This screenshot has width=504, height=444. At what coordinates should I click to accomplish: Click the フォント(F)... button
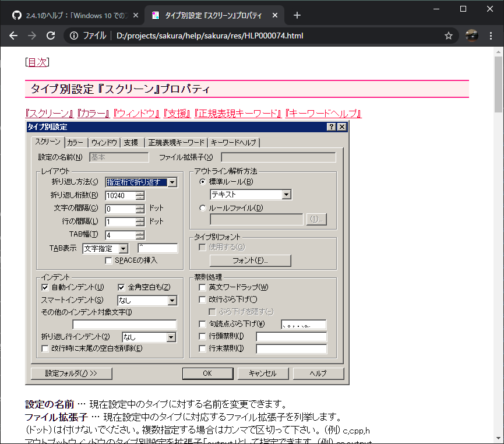[x=251, y=260]
